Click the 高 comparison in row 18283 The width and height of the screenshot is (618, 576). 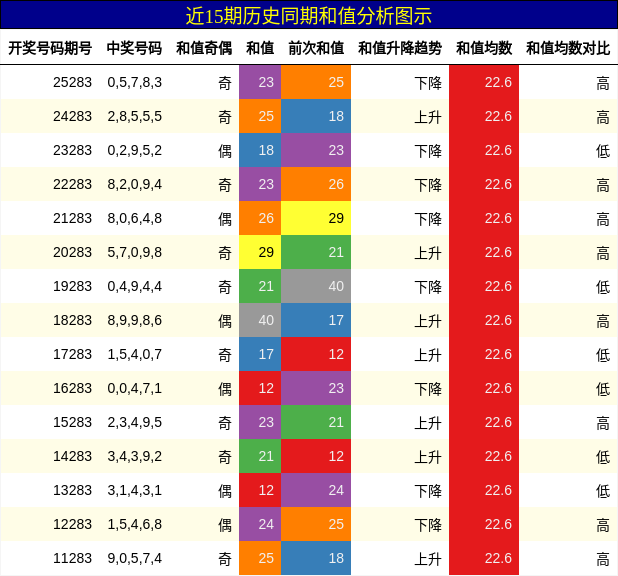[x=603, y=321]
